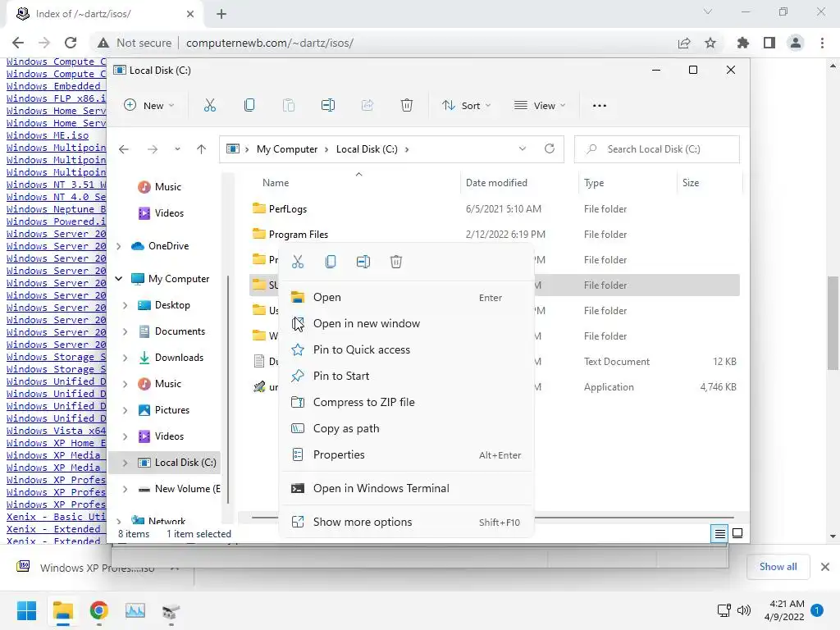Image resolution: width=840 pixels, height=630 pixels.
Task: Toggle Chrome side panel icon
Action: tap(769, 43)
